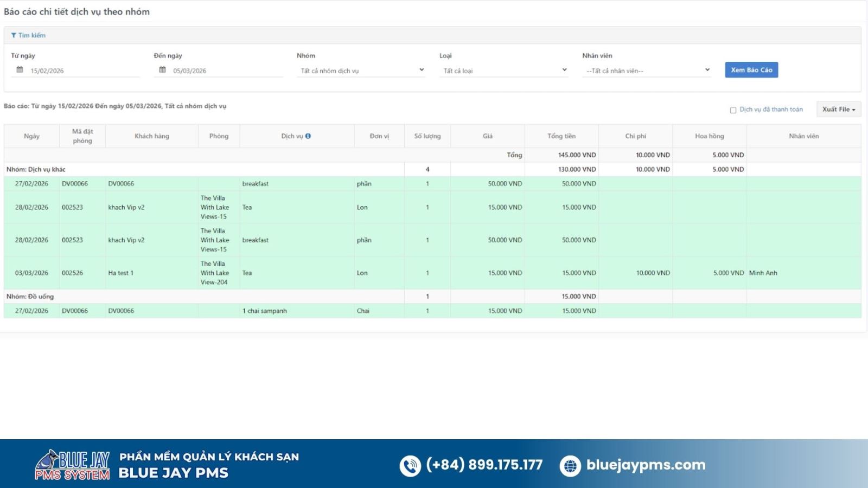This screenshot has height=488, width=868.
Task: Click the globe icon in the footer
Action: 570,466
